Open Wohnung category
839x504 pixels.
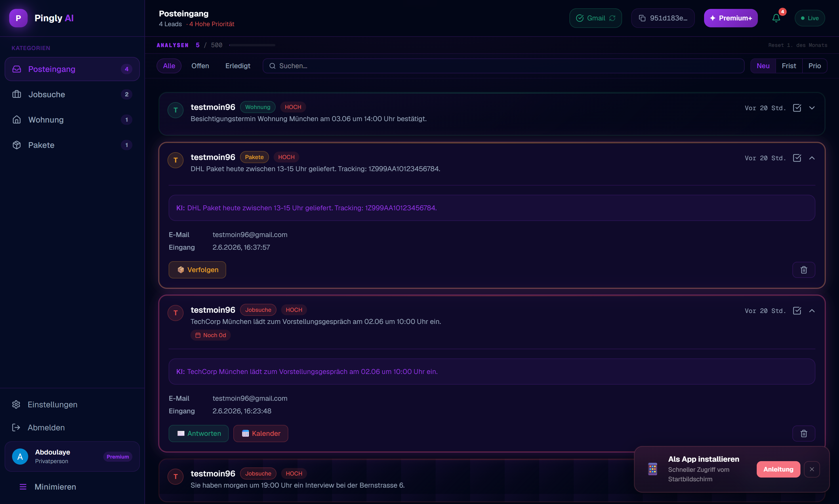[x=72, y=120]
